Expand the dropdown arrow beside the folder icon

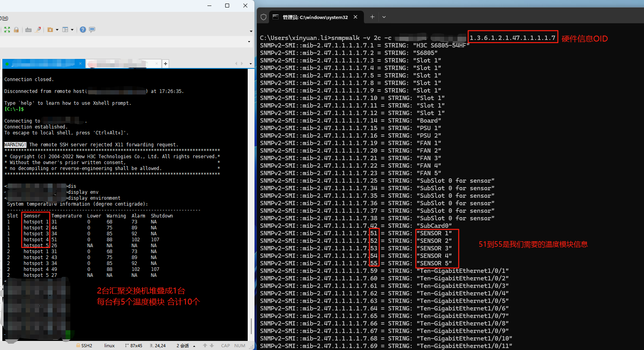pos(57,30)
